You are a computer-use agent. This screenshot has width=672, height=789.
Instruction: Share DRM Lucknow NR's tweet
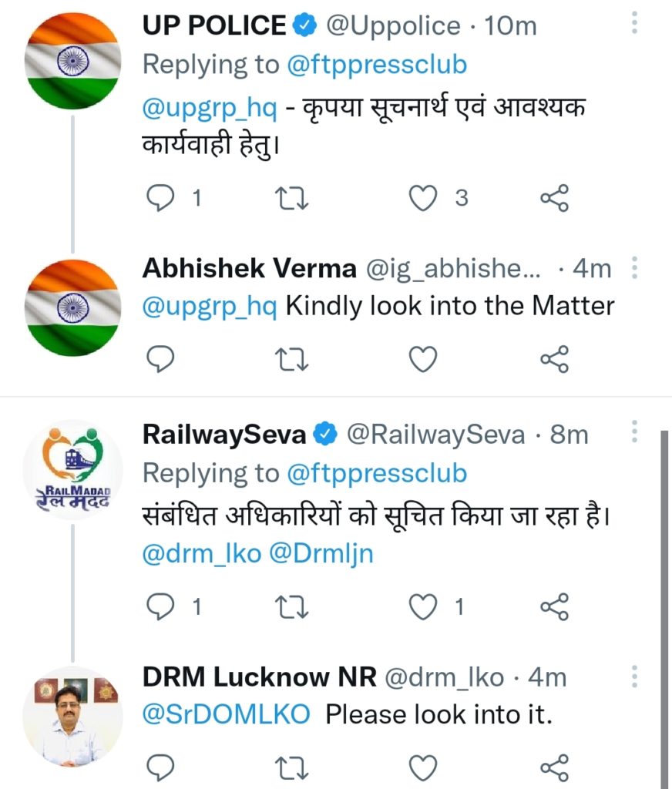(x=554, y=767)
